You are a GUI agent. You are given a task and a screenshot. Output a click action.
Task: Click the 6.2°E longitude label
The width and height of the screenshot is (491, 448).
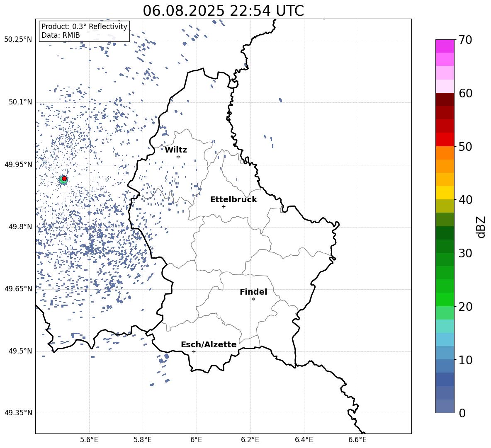(250, 440)
